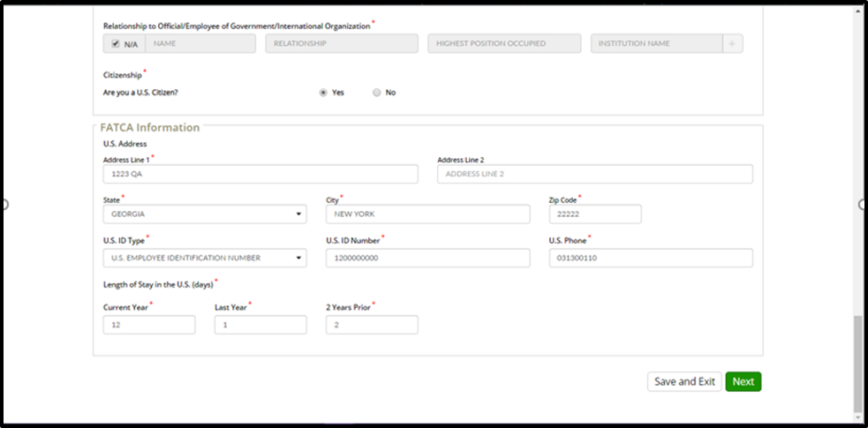Click the plus icon beside Institution Name
The image size is (868, 428).
(732, 44)
